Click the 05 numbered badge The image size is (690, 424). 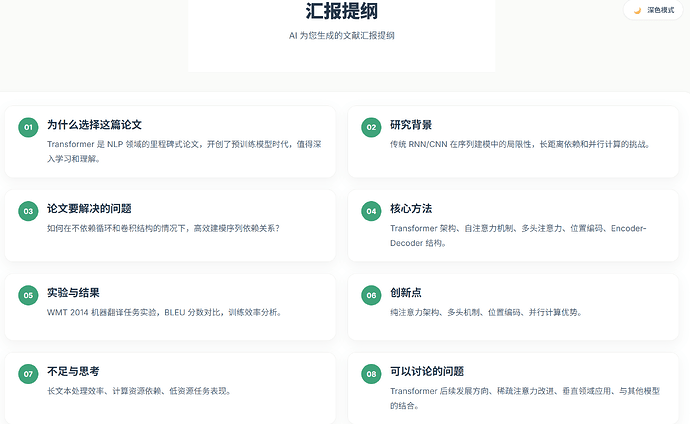point(28,295)
